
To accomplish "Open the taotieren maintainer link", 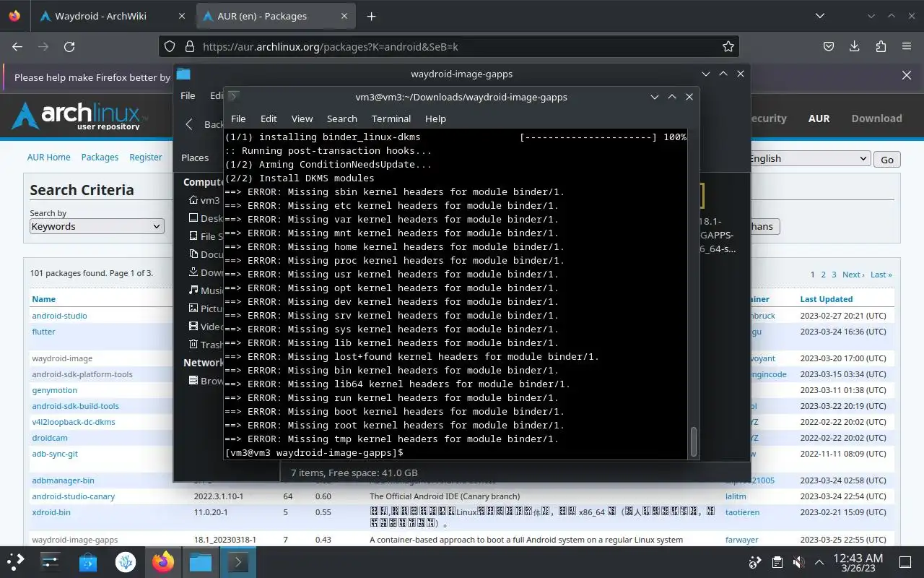I will [x=742, y=512].
